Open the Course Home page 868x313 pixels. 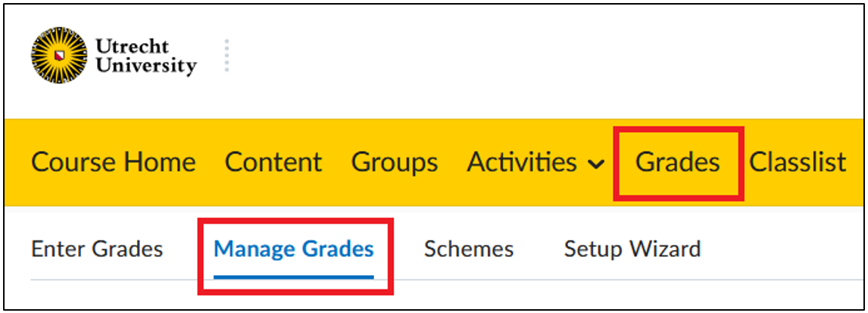[x=114, y=162]
